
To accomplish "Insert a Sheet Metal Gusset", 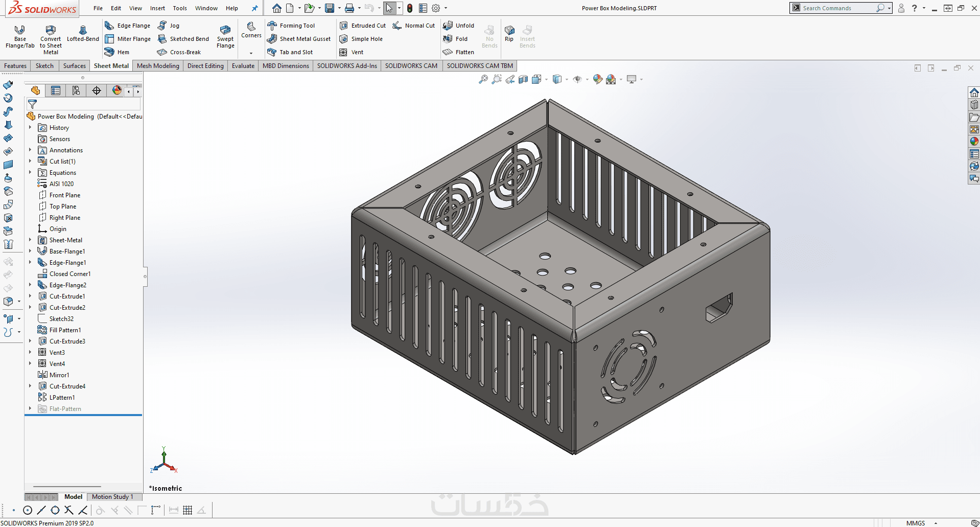I will tap(299, 39).
